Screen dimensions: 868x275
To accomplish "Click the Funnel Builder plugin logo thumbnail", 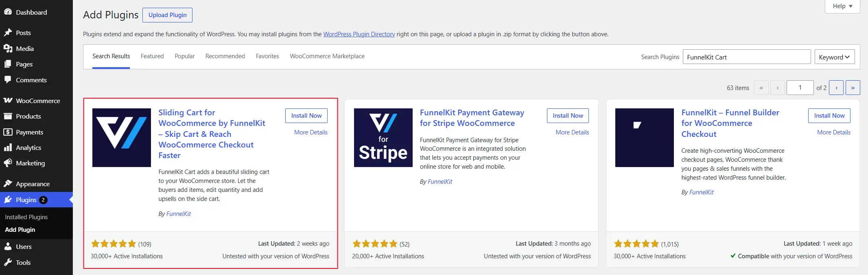I will coord(645,138).
